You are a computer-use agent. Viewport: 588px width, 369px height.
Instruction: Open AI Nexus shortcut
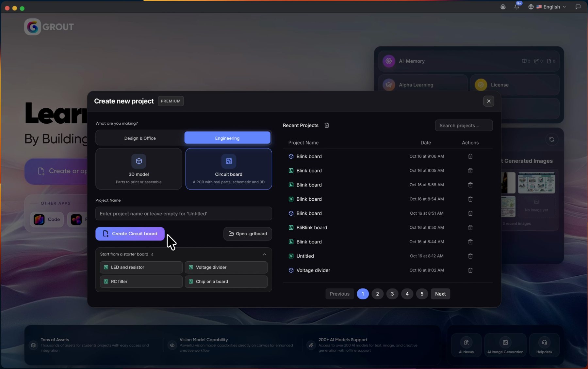point(466,345)
